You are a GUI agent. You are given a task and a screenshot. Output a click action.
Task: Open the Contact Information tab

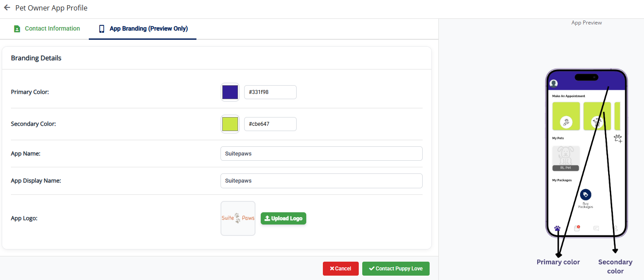pos(47,29)
